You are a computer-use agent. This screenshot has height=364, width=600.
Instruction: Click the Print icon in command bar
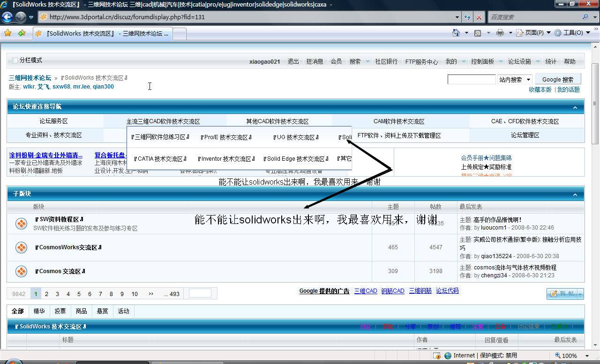point(500,33)
